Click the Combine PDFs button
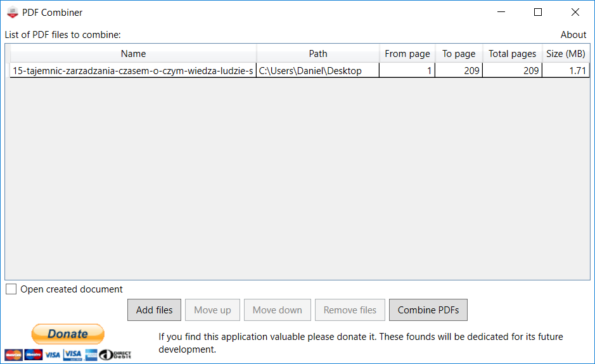This screenshot has height=364, width=595. (x=428, y=310)
